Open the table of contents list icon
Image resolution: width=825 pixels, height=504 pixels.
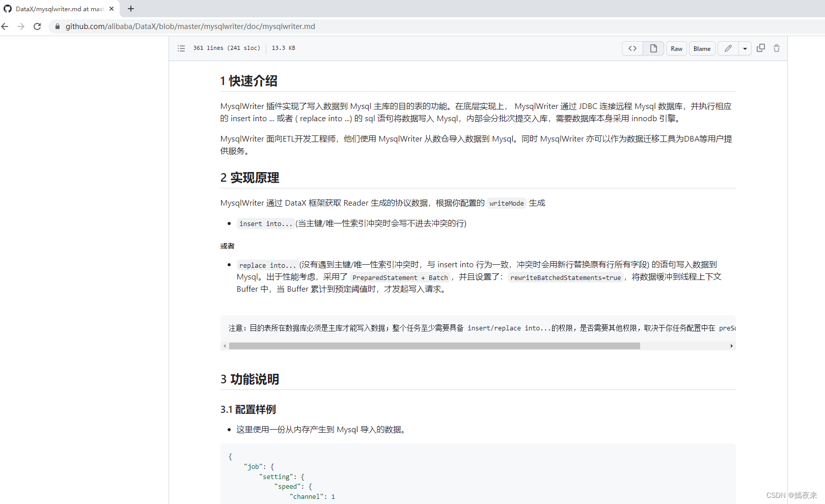(181, 48)
